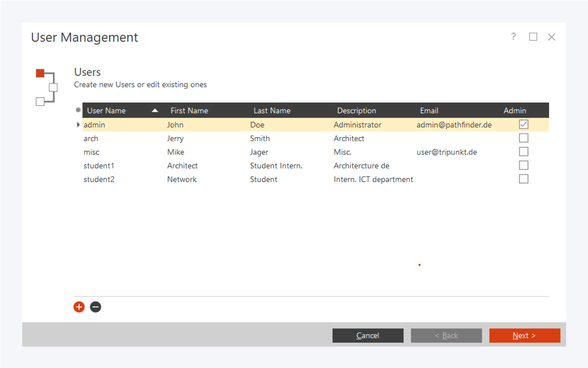Click the help question mark icon
The height and width of the screenshot is (368, 588).
(x=513, y=37)
